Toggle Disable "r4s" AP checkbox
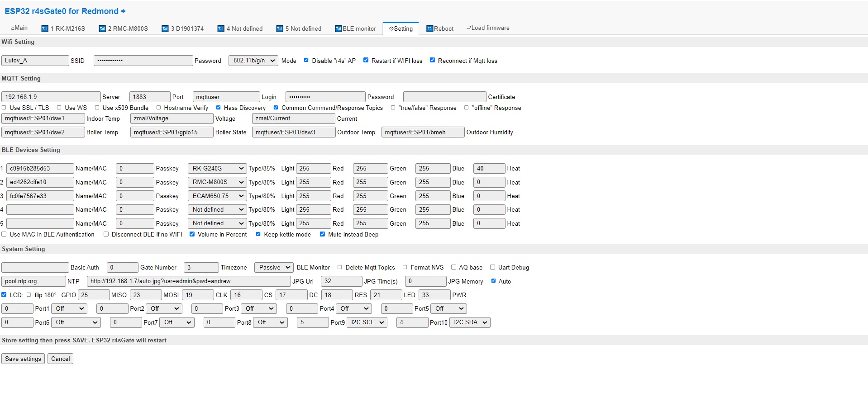 click(306, 60)
